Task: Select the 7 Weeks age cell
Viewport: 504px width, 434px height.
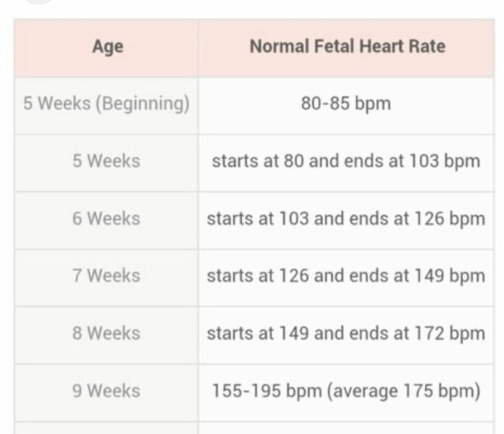Action: [106, 276]
